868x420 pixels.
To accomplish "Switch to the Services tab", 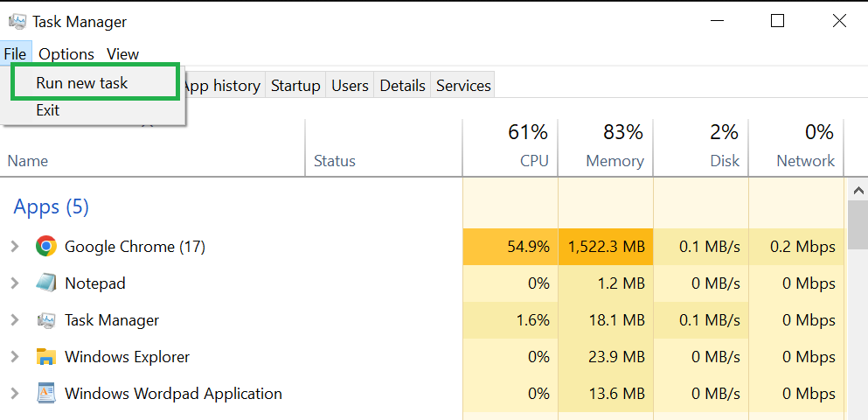I will coord(463,86).
